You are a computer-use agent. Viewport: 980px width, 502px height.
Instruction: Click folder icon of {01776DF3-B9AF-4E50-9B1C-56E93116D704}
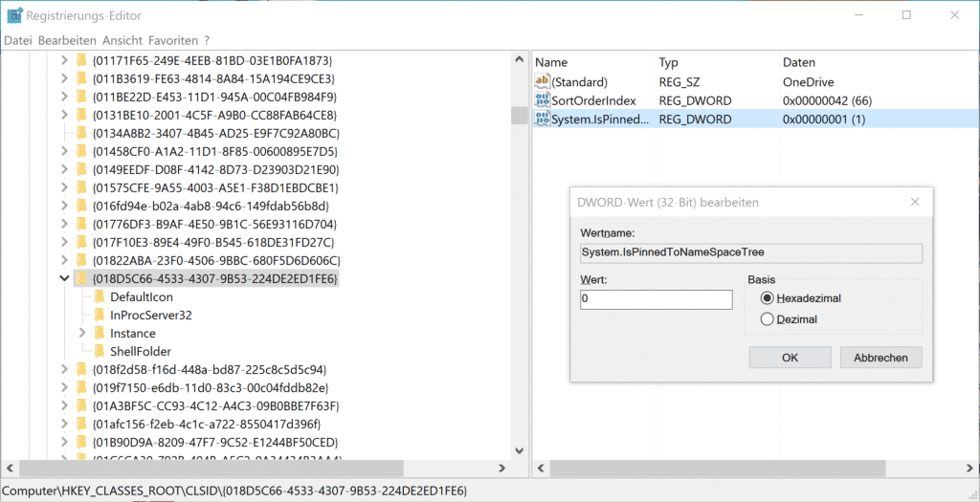81,224
